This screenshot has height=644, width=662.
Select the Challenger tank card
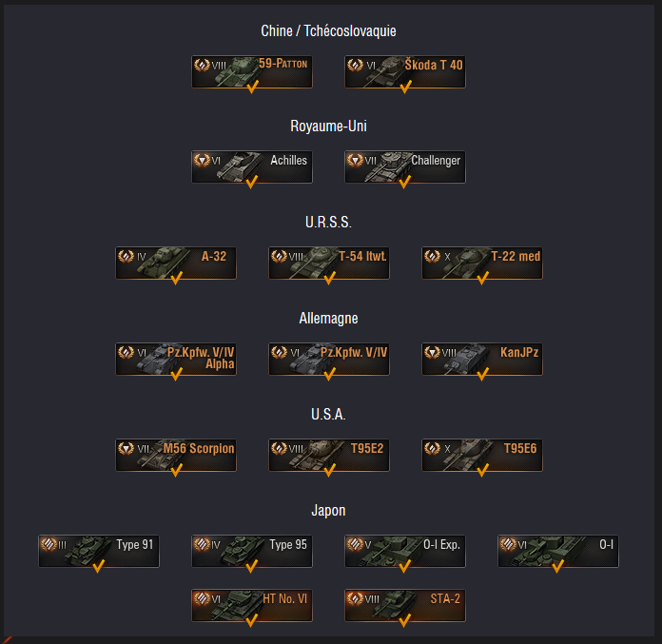[x=405, y=166]
